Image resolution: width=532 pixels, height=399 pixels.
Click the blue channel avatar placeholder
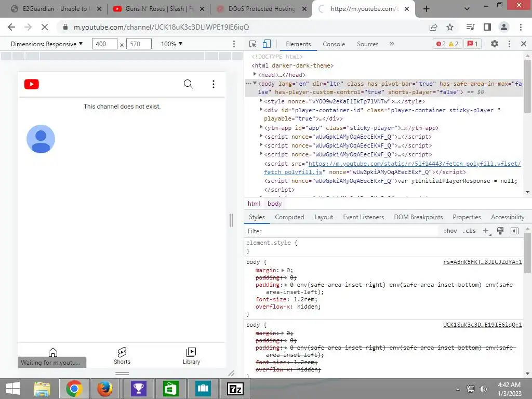click(x=41, y=139)
